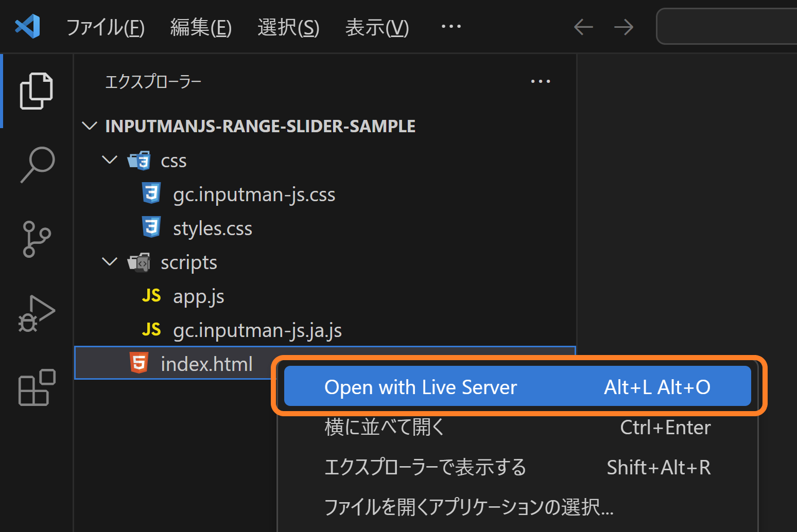Collapse the INPUTMANJS-RANGE-SLIDER-SAMPLE root folder
This screenshot has width=797, height=532.
tap(90, 126)
